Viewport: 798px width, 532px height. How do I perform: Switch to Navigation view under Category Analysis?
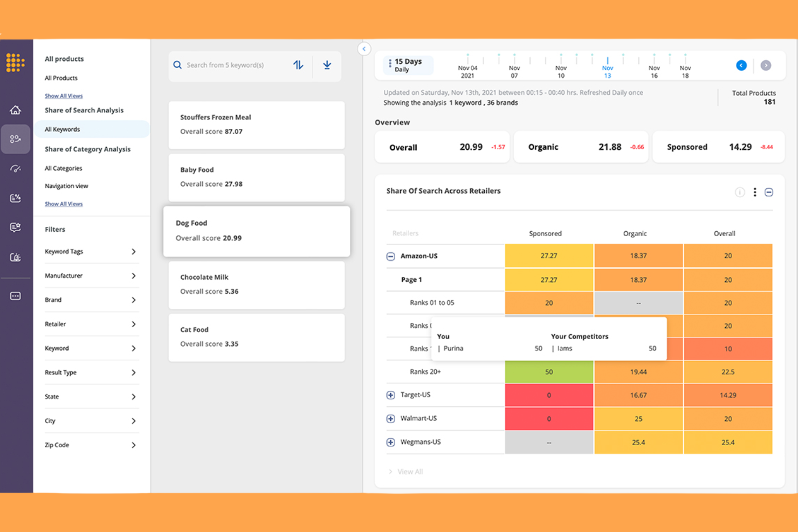point(66,185)
